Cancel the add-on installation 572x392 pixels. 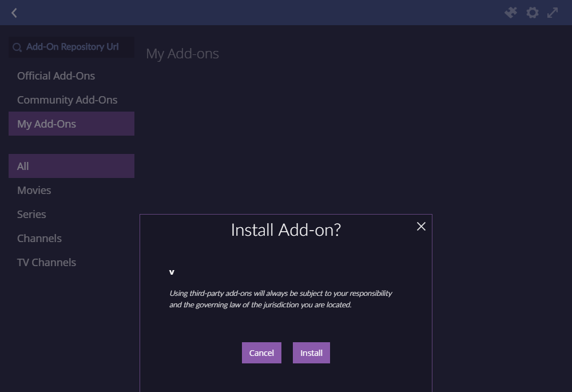261,353
